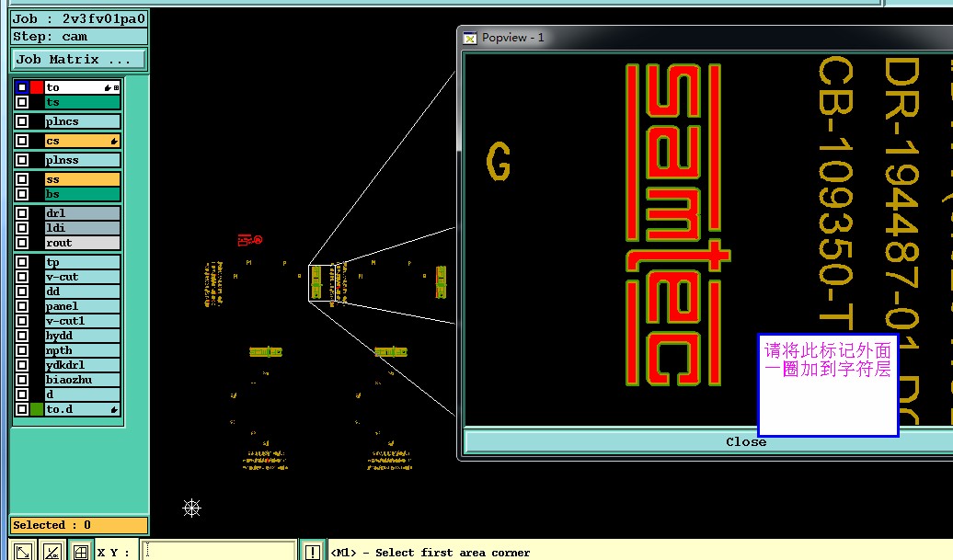
Task: Select layer name 'ldi'
Action: click(82, 228)
